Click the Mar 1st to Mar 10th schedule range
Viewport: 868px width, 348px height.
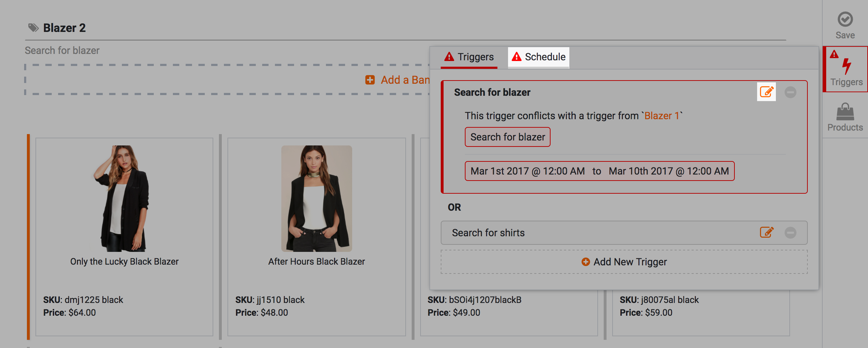pos(599,171)
